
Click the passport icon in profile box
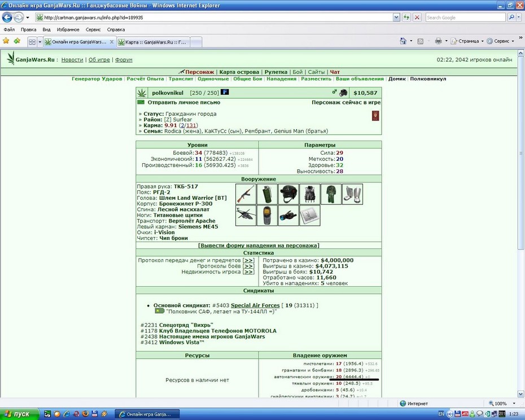[x=375, y=116]
